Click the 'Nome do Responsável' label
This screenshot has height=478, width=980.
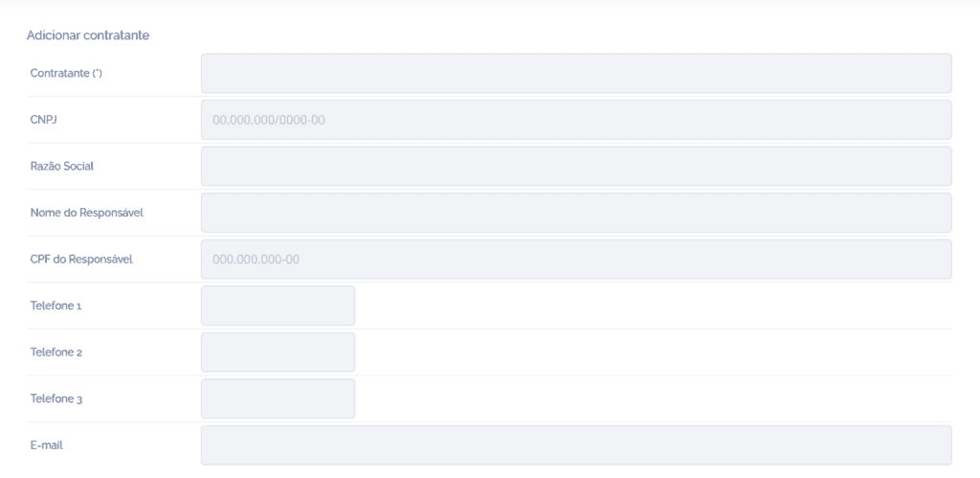pos(87,213)
